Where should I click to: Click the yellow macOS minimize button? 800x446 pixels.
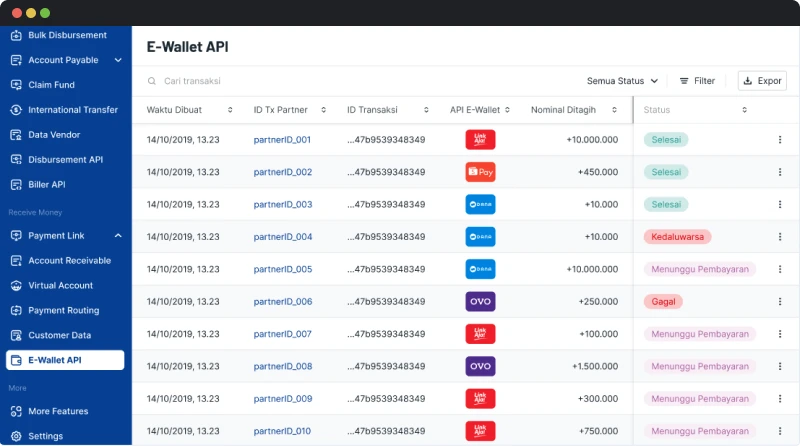point(31,13)
